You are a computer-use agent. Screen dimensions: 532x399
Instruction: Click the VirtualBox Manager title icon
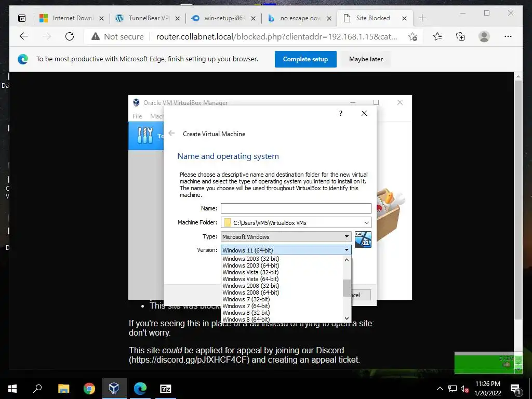tap(136, 102)
